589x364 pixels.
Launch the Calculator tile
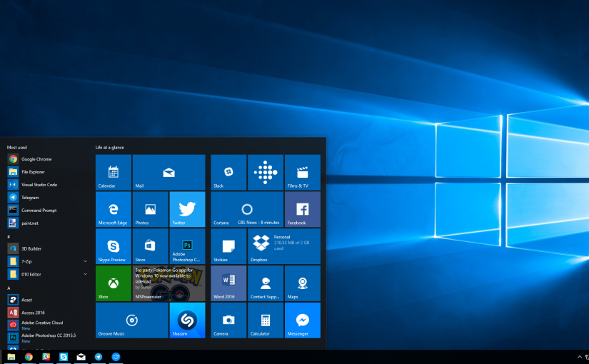[266, 320]
